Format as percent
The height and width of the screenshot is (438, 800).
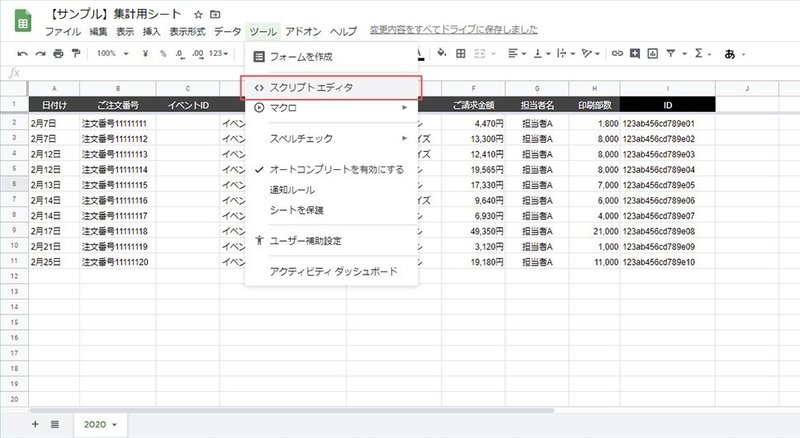(x=163, y=54)
